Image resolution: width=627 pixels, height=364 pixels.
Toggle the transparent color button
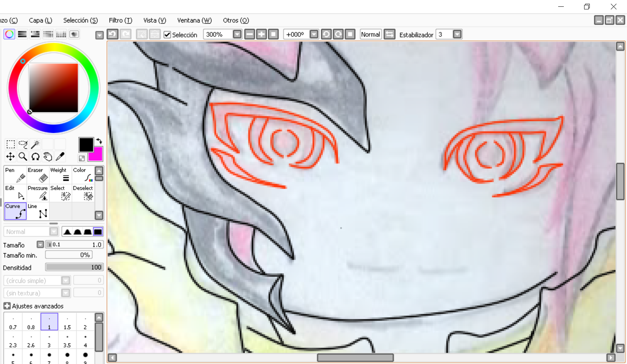tap(82, 158)
